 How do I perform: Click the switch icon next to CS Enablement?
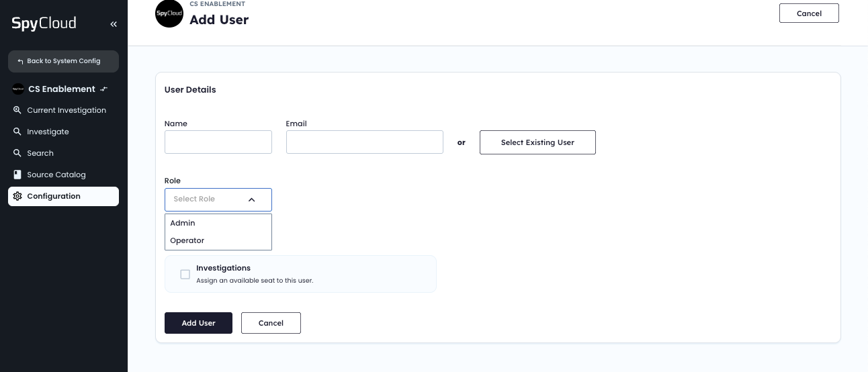click(x=103, y=89)
